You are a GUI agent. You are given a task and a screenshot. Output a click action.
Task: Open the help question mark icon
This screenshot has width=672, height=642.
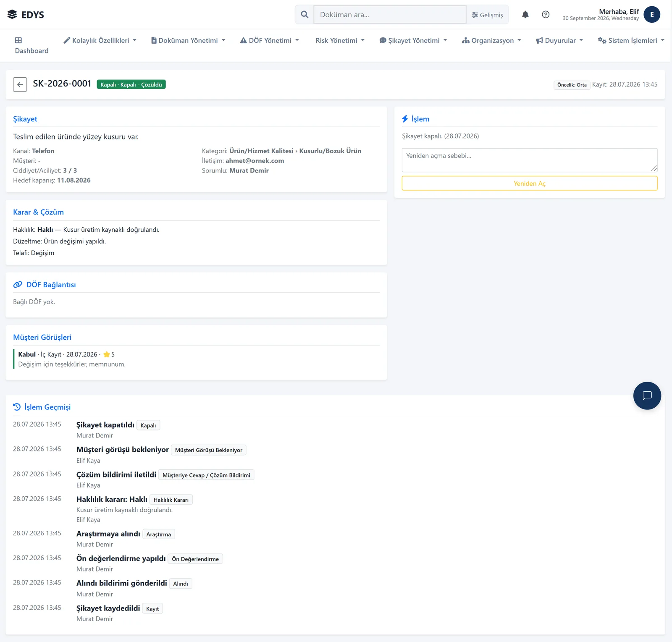click(546, 15)
